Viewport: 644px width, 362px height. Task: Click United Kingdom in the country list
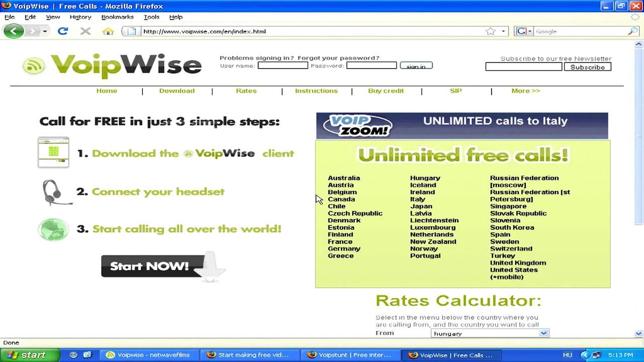[x=518, y=263]
